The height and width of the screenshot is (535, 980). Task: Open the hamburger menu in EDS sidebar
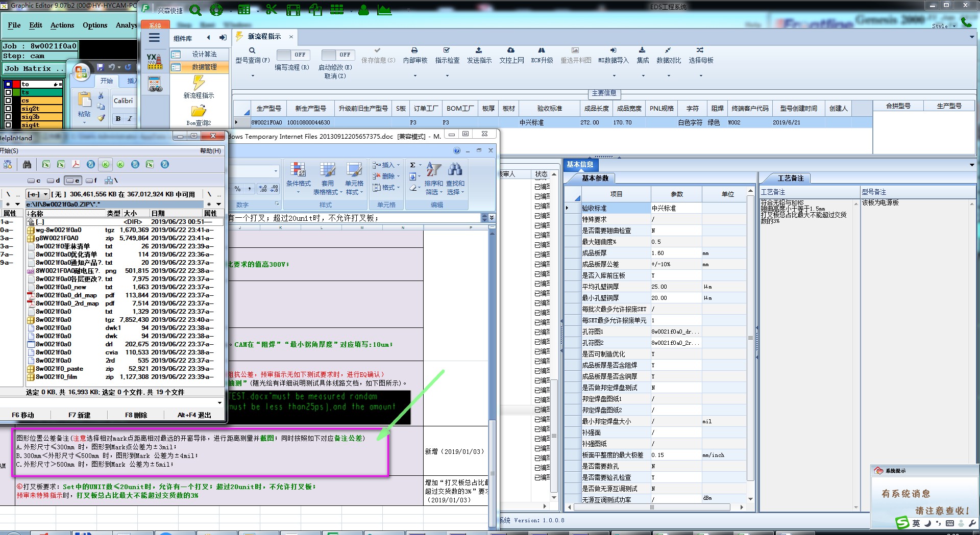click(x=154, y=38)
